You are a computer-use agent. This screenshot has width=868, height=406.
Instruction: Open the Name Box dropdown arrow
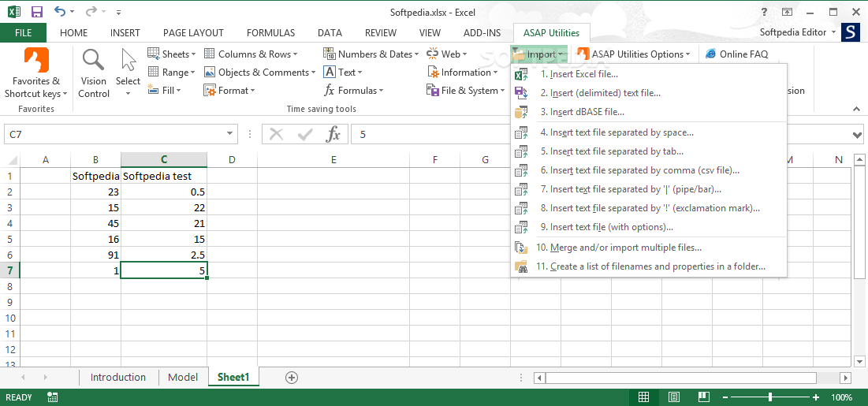pyautogui.click(x=230, y=134)
